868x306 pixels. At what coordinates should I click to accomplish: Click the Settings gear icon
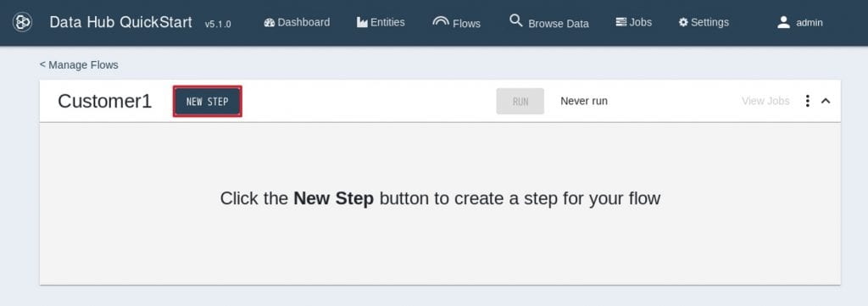(x=684, y=23)
